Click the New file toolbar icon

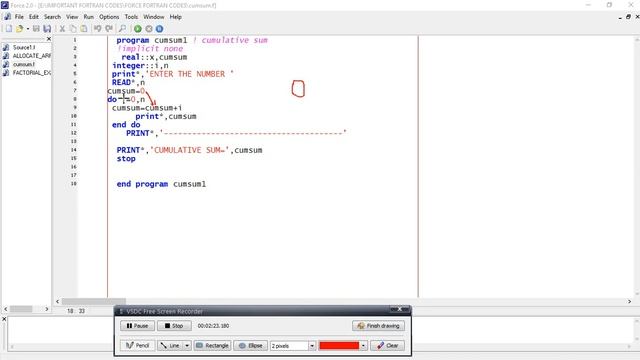pyautogui.click(x=9, y=29)
